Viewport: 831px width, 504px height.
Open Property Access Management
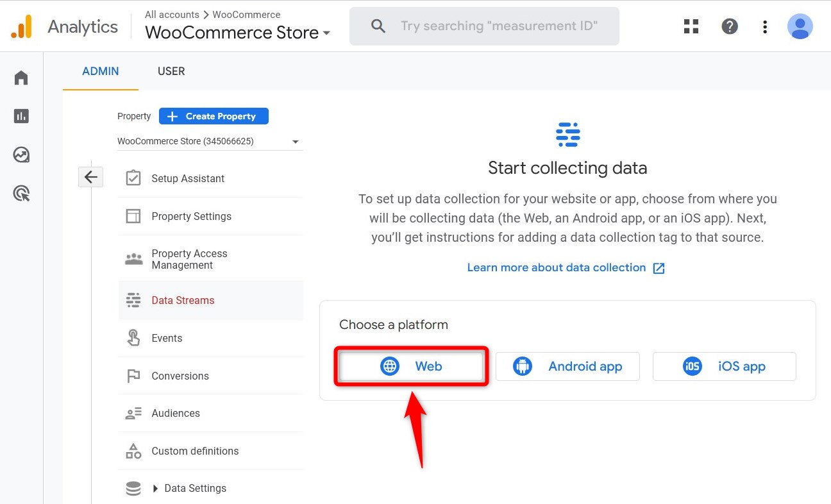[189, 259]
